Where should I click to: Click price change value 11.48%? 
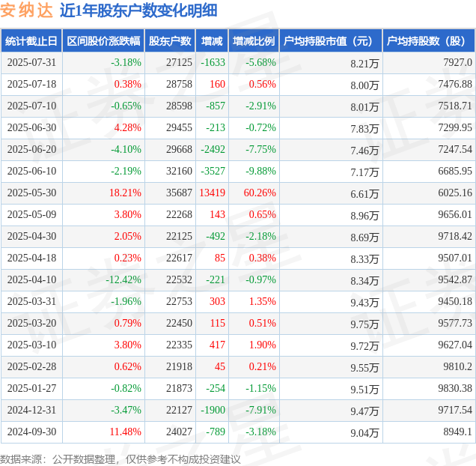[125, 432]
